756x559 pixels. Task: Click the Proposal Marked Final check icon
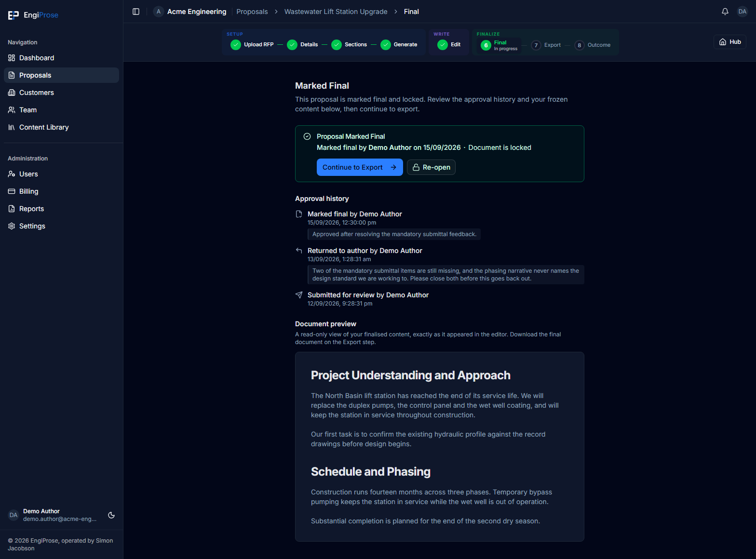click(307, 136)
